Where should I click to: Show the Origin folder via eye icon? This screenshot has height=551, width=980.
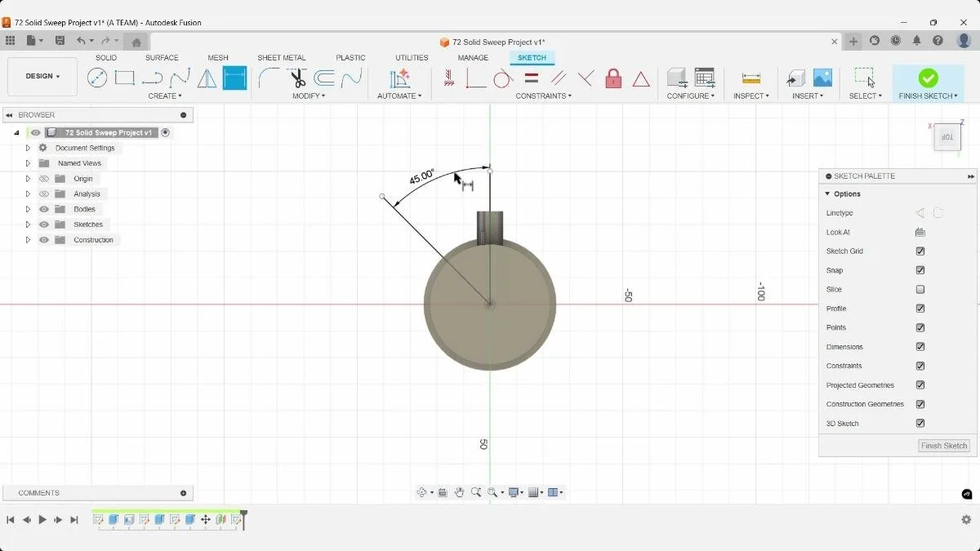pyautogui.click(x=44, y=179)
